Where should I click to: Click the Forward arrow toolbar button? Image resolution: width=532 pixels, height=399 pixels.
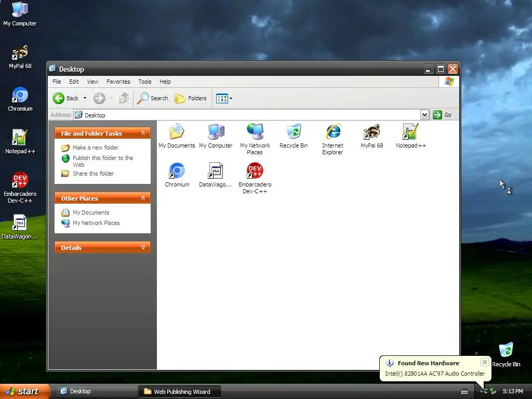[99, 98]
